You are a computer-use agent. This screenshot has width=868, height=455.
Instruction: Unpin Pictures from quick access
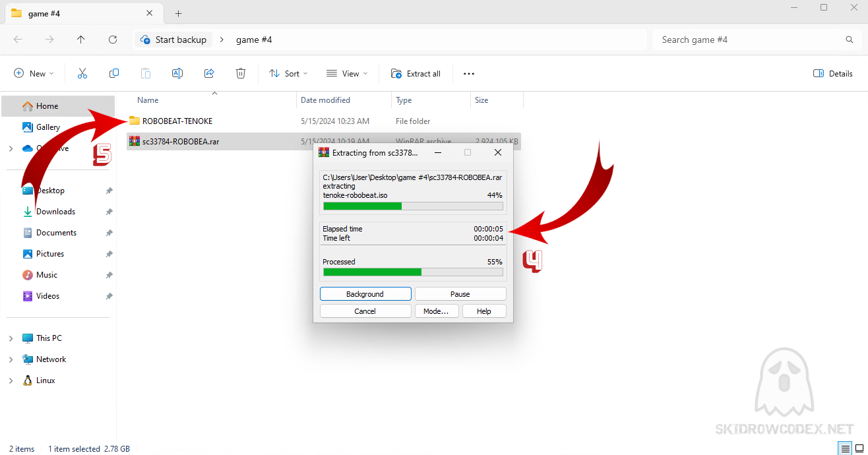[109, 254]
